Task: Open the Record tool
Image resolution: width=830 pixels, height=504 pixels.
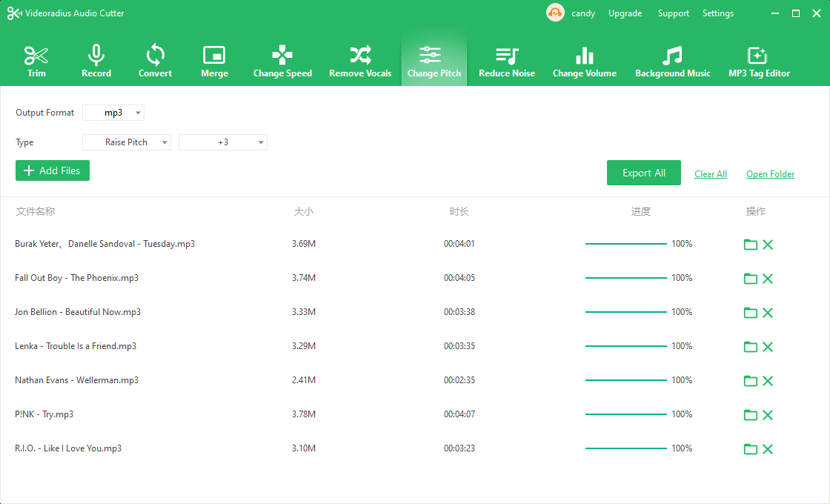Action: click(x=96, y=62)
